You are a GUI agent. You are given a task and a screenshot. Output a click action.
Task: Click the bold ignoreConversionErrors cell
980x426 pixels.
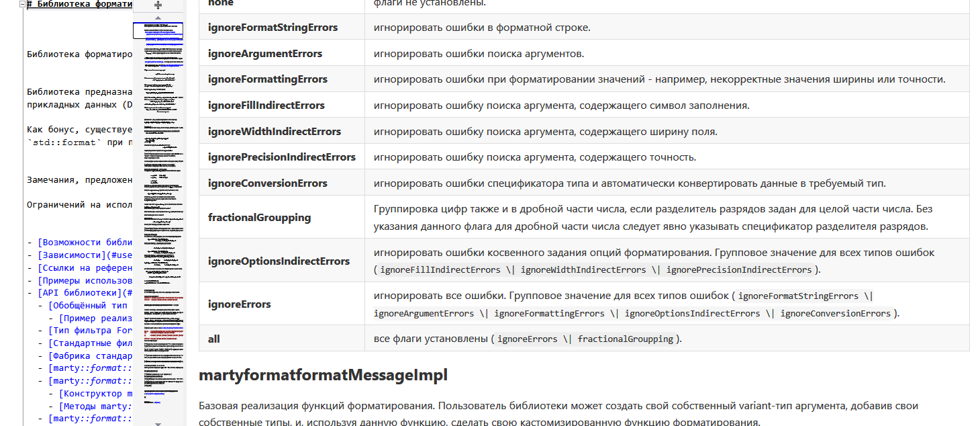[x=267, y=183]
